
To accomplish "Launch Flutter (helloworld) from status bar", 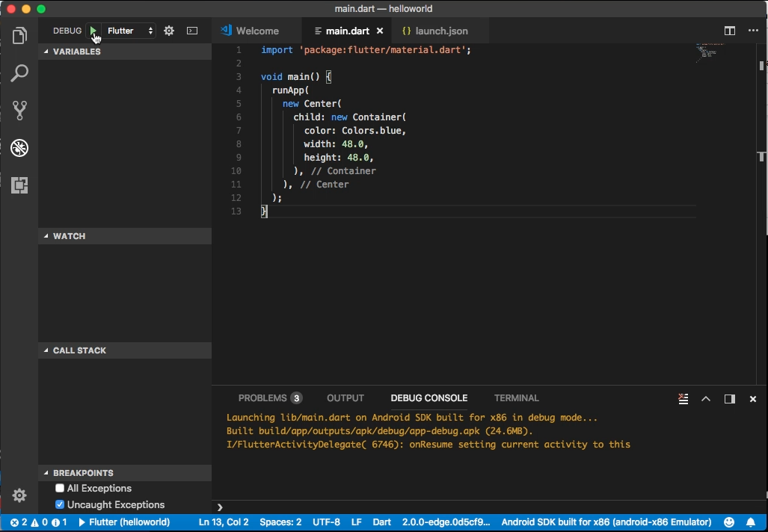I will pos(124,522).
